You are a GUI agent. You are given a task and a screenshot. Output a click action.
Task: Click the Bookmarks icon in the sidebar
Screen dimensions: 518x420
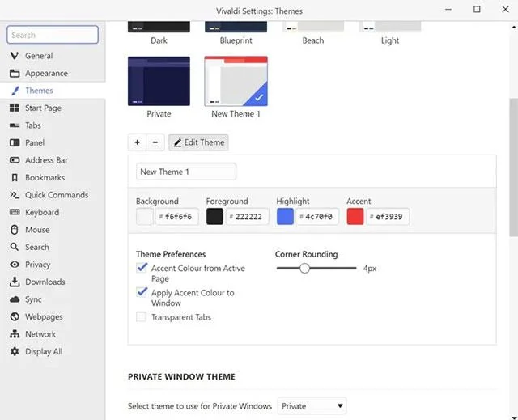click(x=15, y=178)
